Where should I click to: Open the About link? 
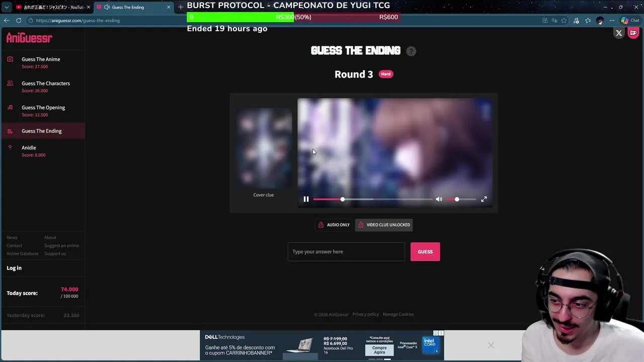click(x=50, y=238)
